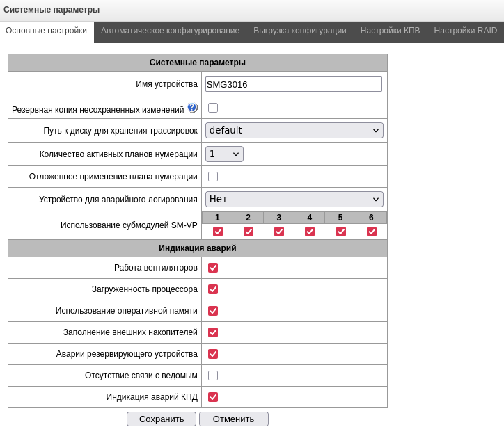The width and height of the screenshot is (504, 436).
Task: Disable fan operation alarm indication
Action: click(x=213, y=268)
